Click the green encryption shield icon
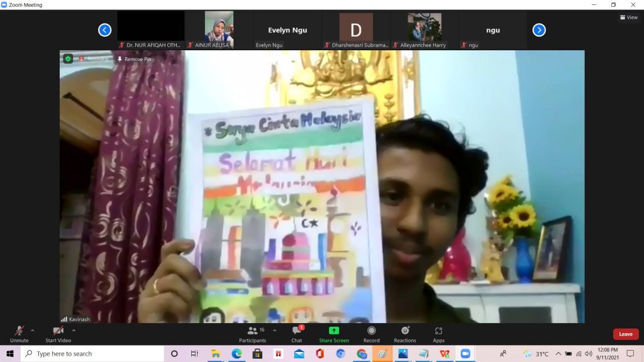This screenshot has width=644, height=362. coord(68,58)
